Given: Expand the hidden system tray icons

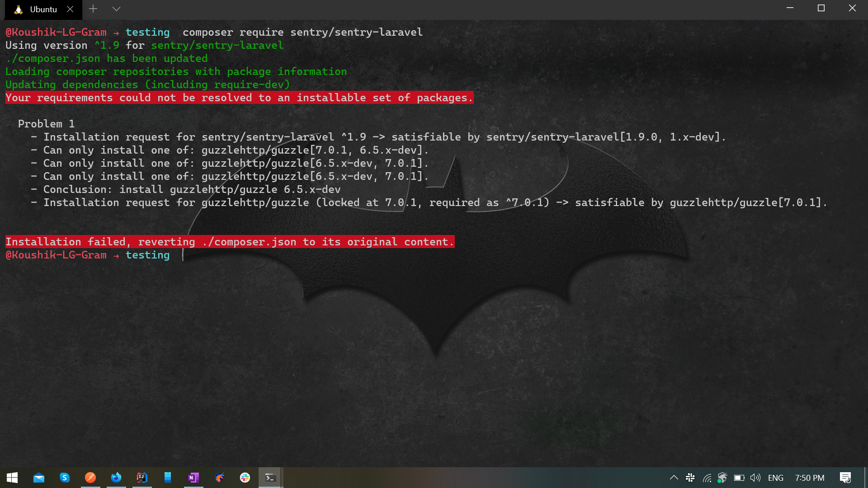Looking at the screenshot, I should [674, 478].
